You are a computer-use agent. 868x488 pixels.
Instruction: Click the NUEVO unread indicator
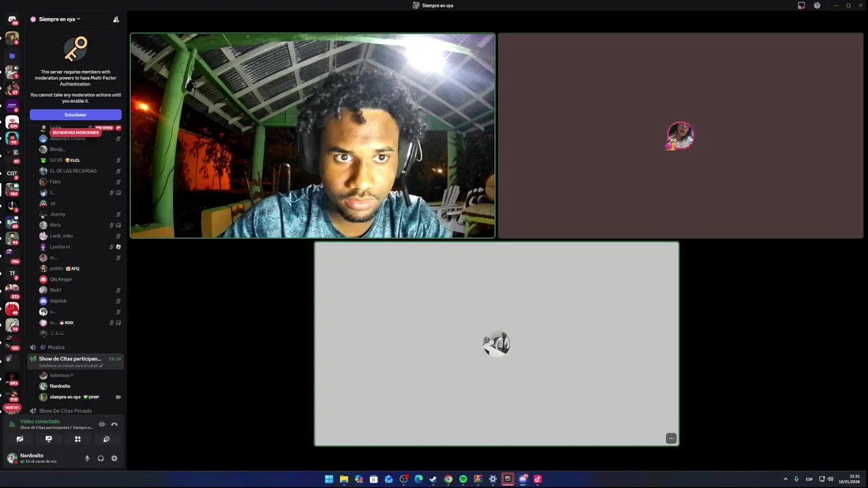12,407
